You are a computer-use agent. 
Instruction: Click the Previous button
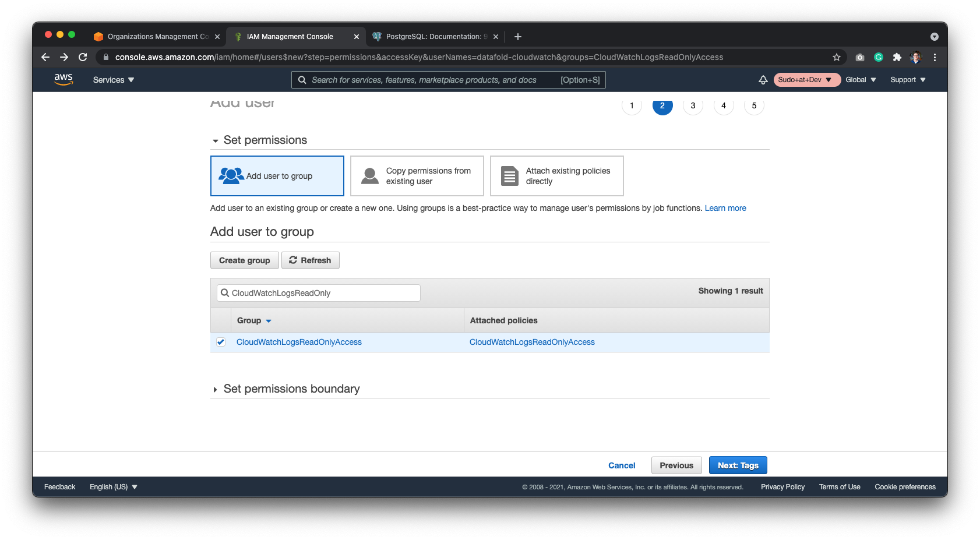tap(676, 465)
